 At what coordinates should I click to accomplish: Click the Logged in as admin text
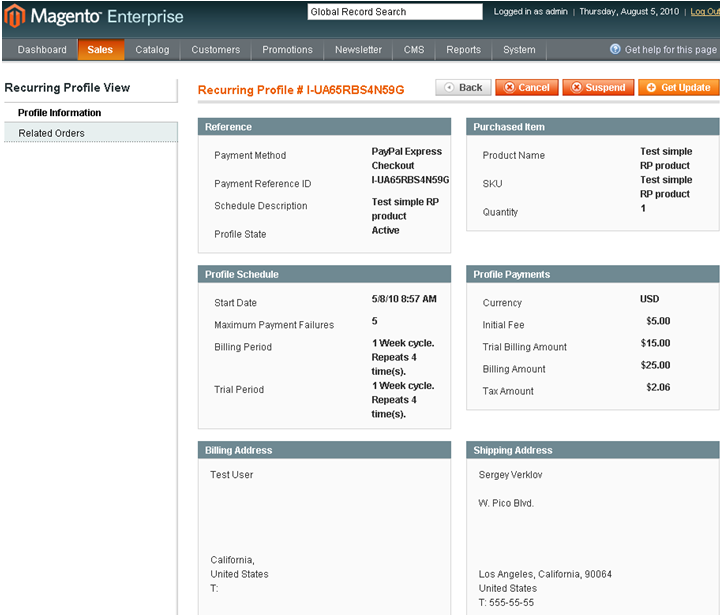[x=530, y=11]
